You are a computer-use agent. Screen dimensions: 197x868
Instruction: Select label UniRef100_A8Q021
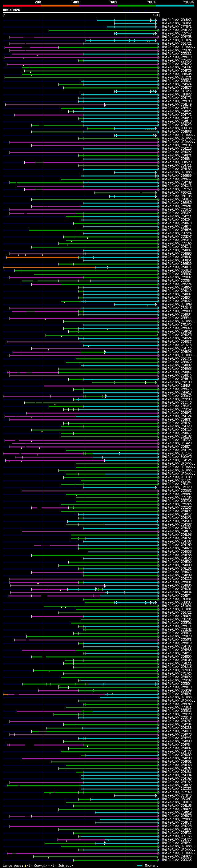[177, 192]
